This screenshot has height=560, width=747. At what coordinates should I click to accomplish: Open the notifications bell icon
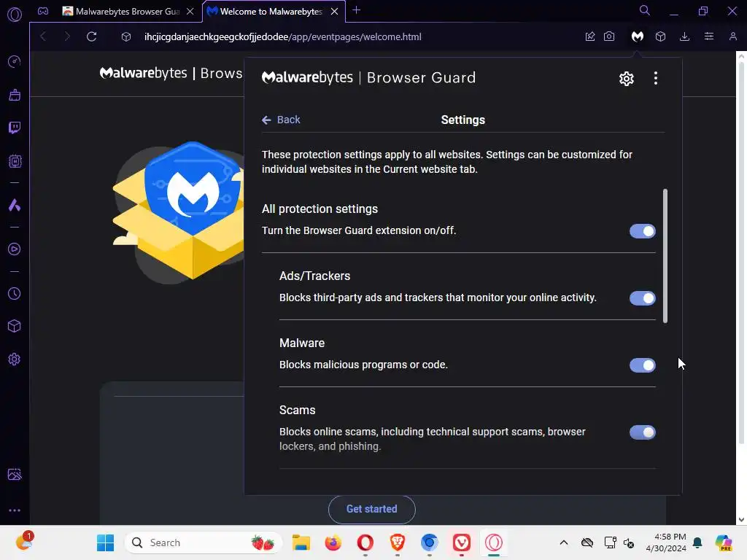pos(697,542)
